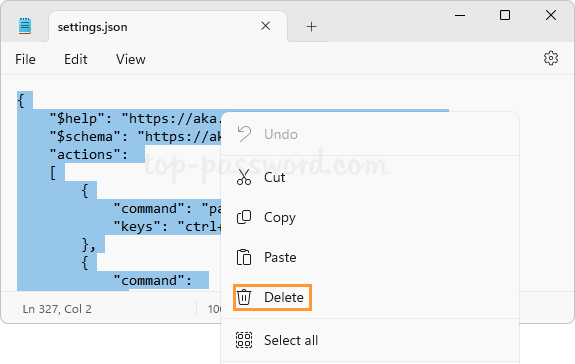Click the Select all dashed grid icon
This screenshot has height=364, width=575.
[x=244, y=340]
